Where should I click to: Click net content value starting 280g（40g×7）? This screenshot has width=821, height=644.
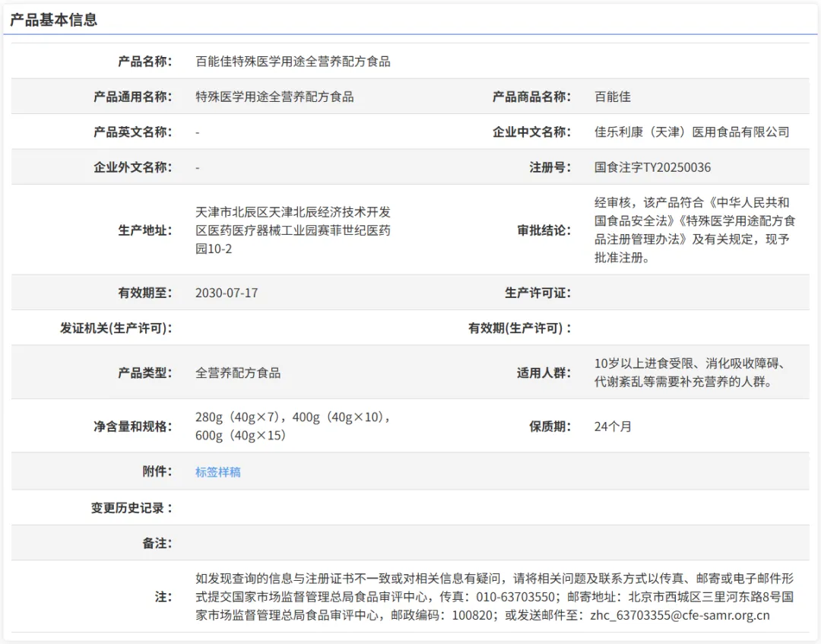(x=293, y=427)
